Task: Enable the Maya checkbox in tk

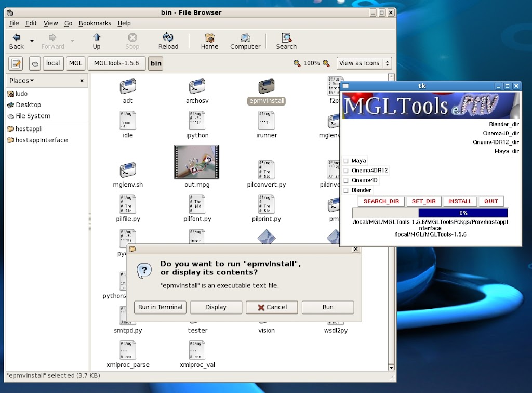Action: coord(346,161)
